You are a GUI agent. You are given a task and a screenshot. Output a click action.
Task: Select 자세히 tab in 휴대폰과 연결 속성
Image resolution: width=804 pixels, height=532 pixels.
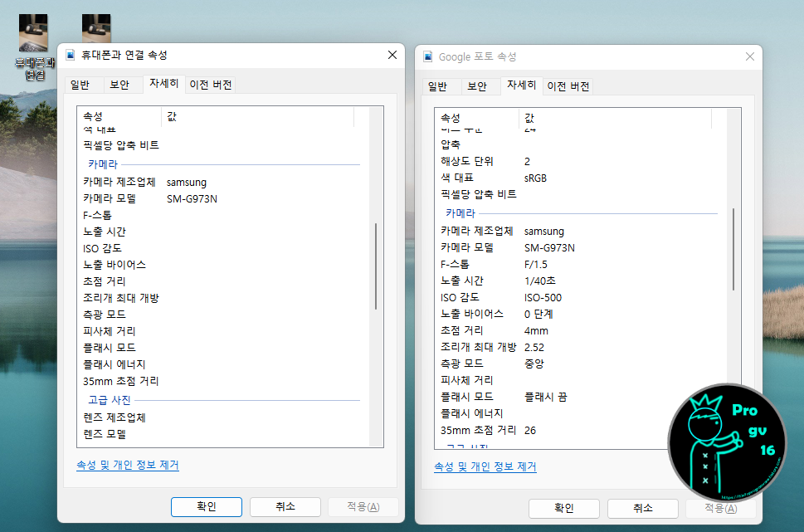(x=163, y=83)
